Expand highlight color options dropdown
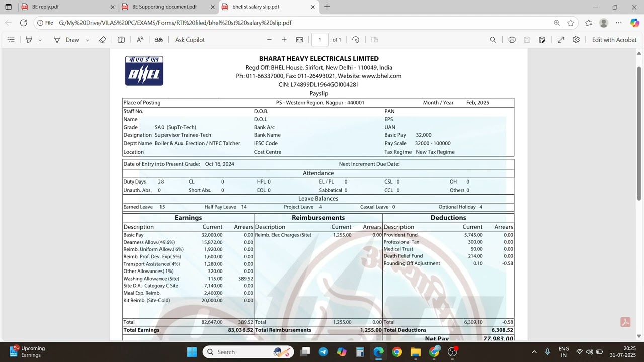644x362 pixels. point(40,40)
